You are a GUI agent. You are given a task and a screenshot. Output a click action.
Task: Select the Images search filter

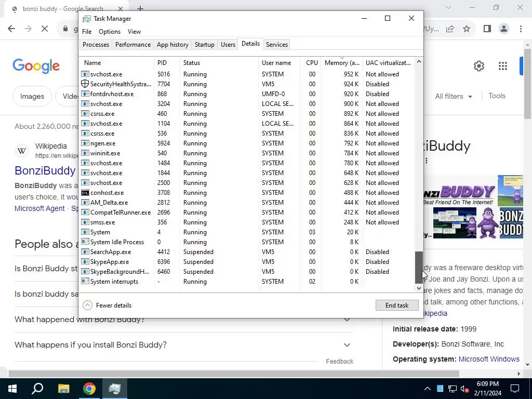coord(32,96)
